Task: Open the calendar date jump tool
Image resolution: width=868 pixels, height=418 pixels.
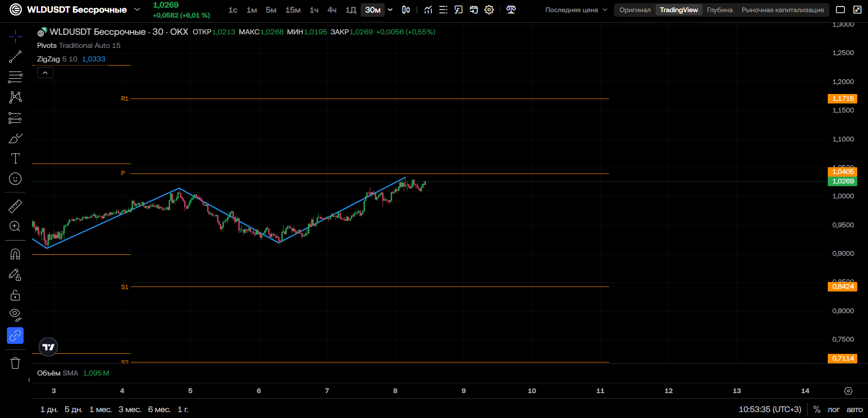Action: pyautogui.click(x=474, y=10)
